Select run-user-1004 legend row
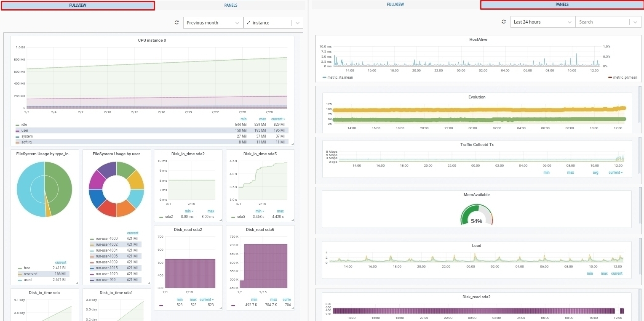The image size is (644, 321). click(115, 250)
